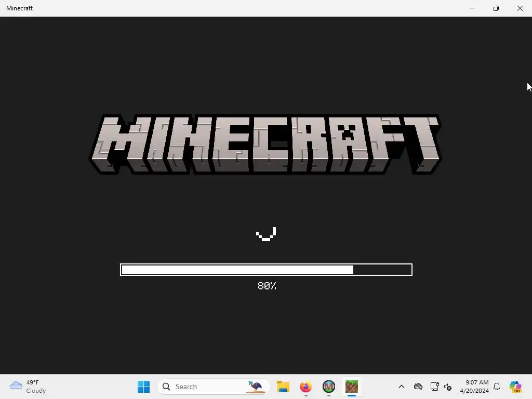Open the weather widget showing 49°F Cloudy
Screen dimensions: 532x399
coord(28,387)
